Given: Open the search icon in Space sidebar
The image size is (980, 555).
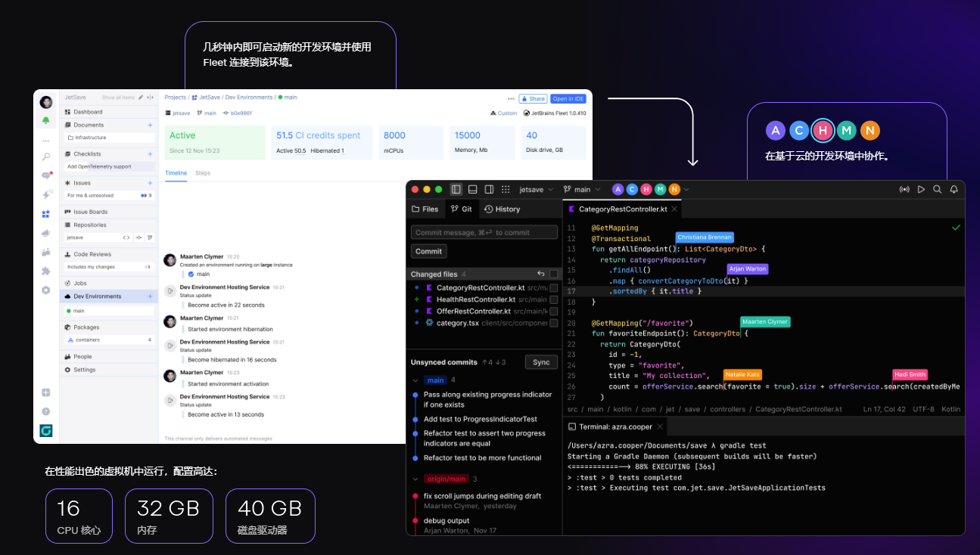Looking at the screenshot, I should point(46,157).
